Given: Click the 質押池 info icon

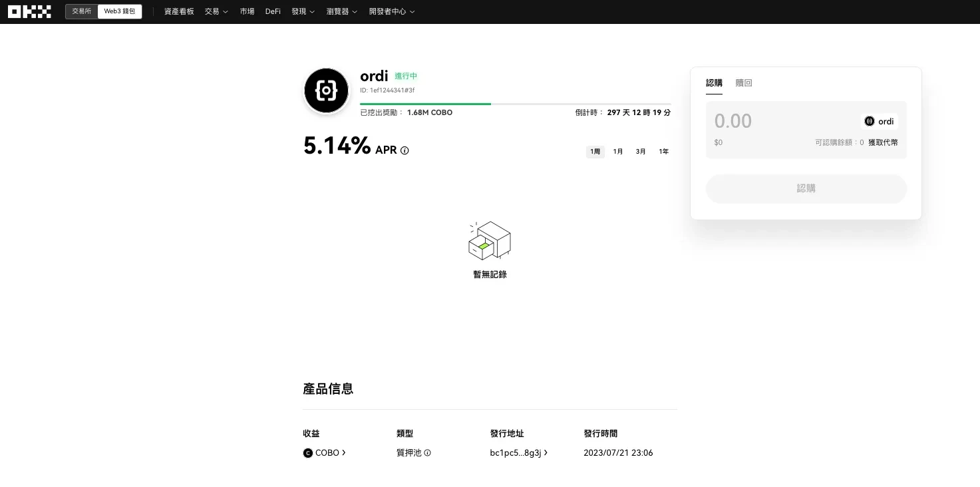Looking at the screenshot, I should 427,453.
